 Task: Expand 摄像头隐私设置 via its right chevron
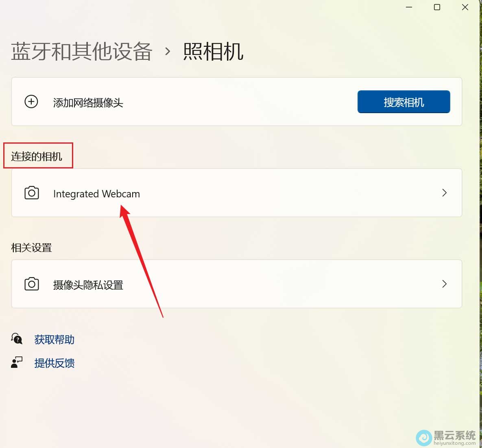click(x=444, y=284)
